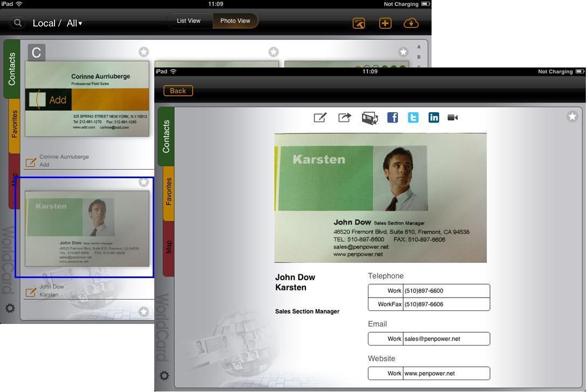Toggle favorite star in John Dow detail
This screenshot has height=392, width=588.
572,117
